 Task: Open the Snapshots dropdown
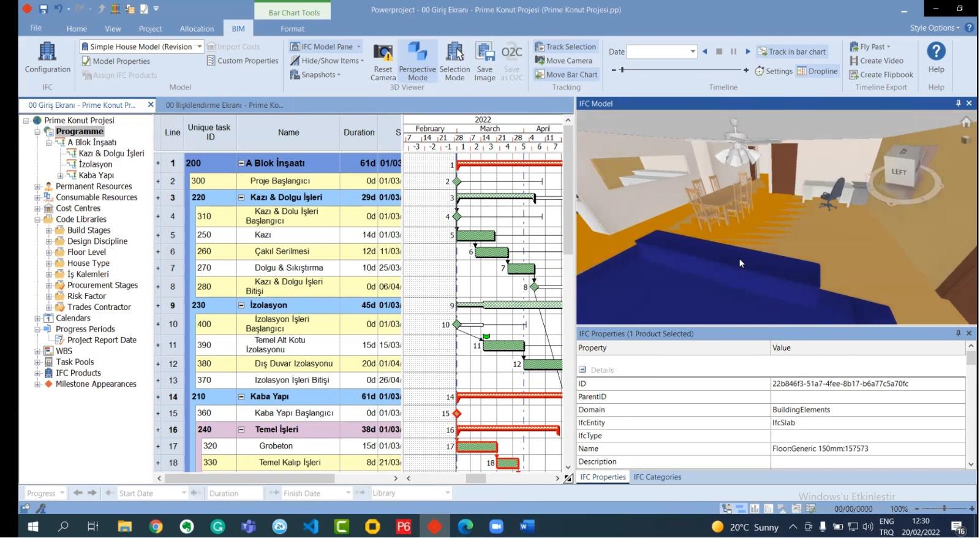(x=339, y=75)
